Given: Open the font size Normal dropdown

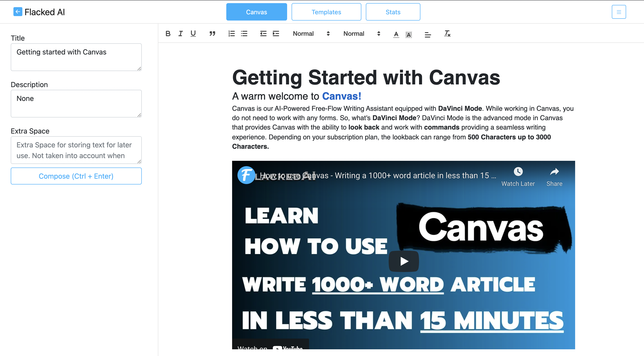Looking at the screenshot, I should coord(362,34).
